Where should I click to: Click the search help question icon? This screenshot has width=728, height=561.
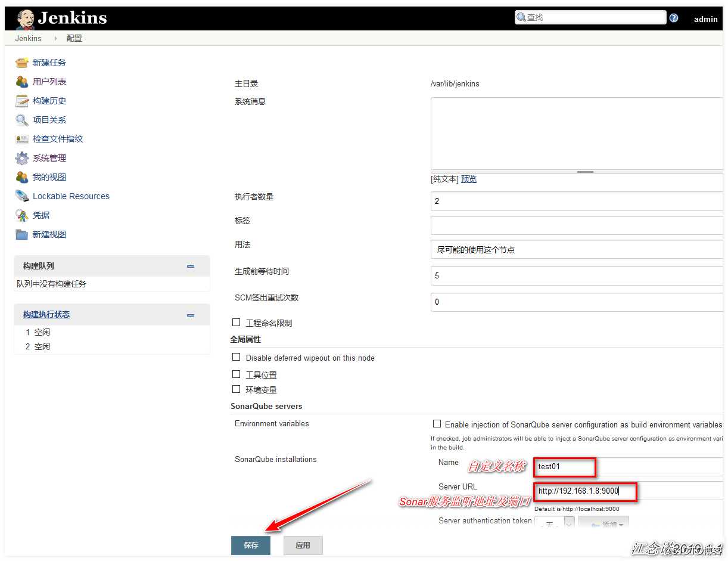click(x=674, y=18)
